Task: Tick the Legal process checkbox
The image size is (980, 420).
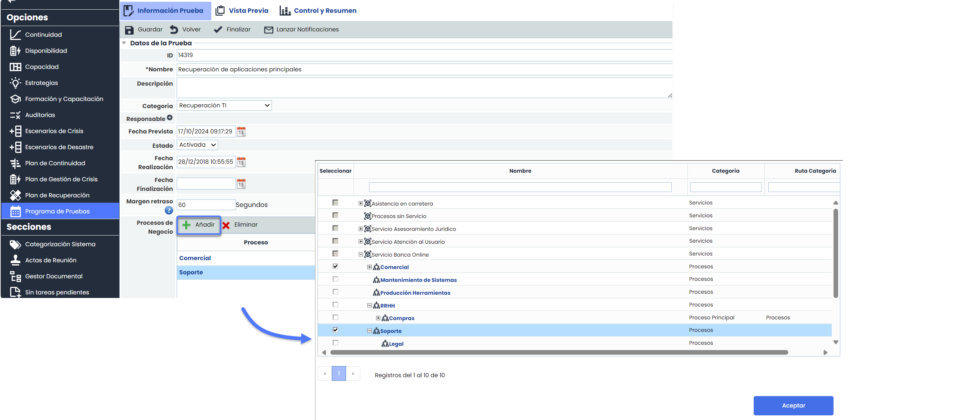Action: point(335,343)
